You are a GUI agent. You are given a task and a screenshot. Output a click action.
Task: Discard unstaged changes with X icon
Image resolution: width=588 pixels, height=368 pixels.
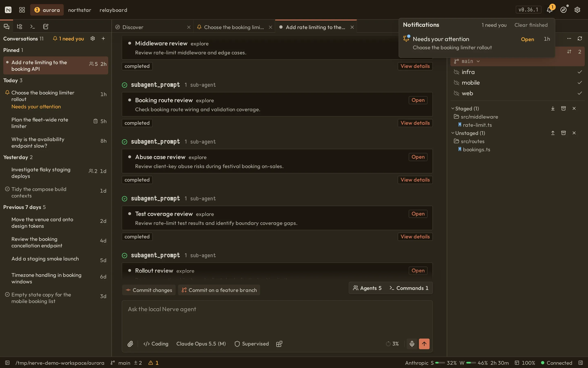click(x=574, y=133)
